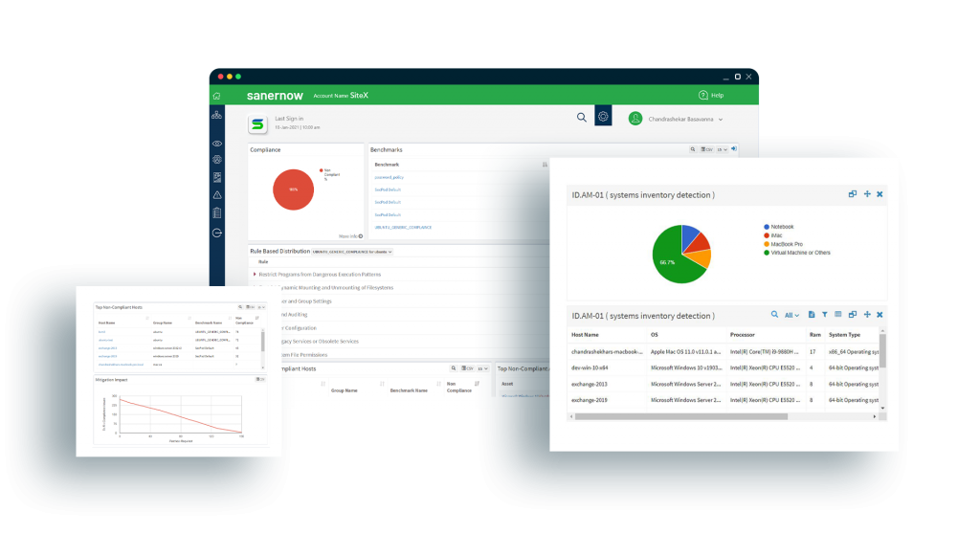Click More info in Compliance panel
The height and width of the screenshot is (534, 980).
click(x=350, y=236)
